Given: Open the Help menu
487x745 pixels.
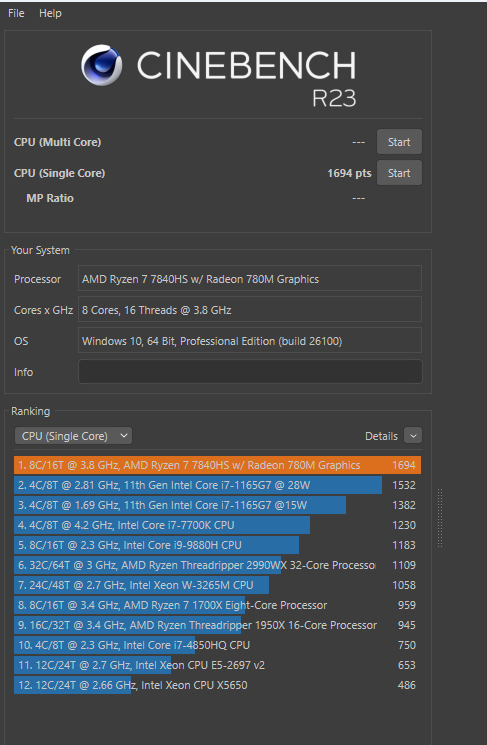Looking at the screenshot, I should click(x=50, y=13).
